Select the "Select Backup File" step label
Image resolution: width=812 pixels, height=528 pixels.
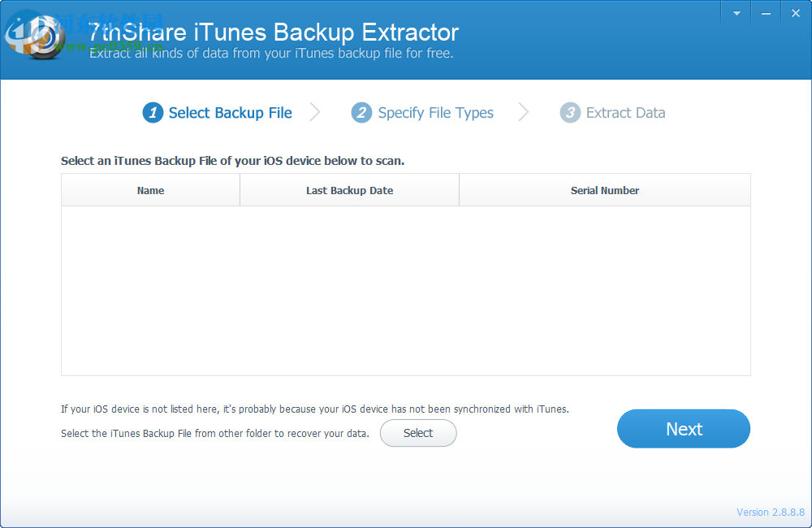click(229, 112)
